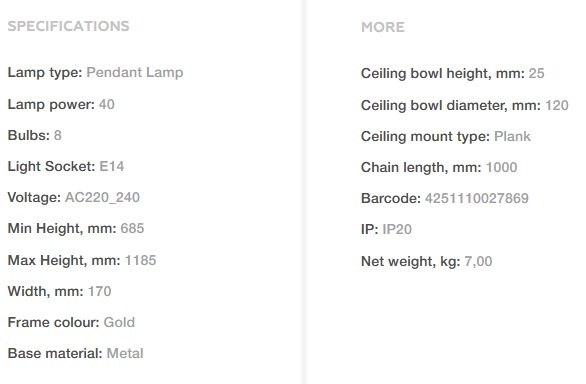Screen dimensions: 586x384
Task: Click the Chain length 1000 value
Action: 502,168
